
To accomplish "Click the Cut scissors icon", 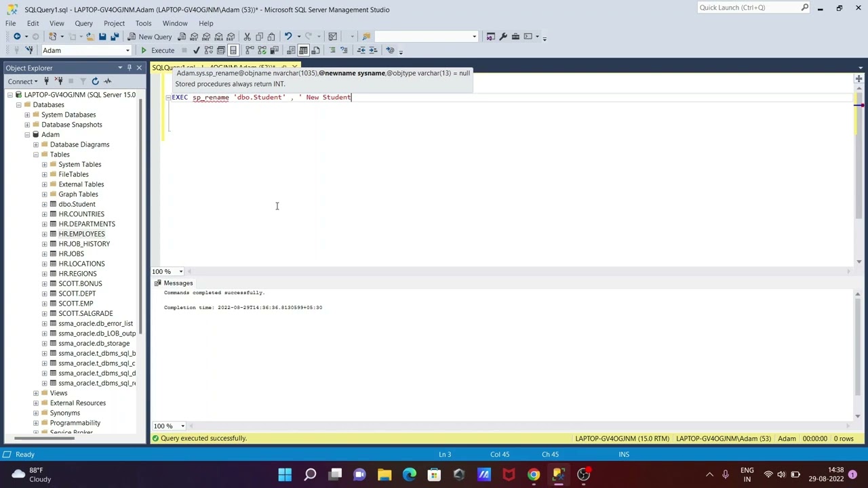I will coord(248,37).
